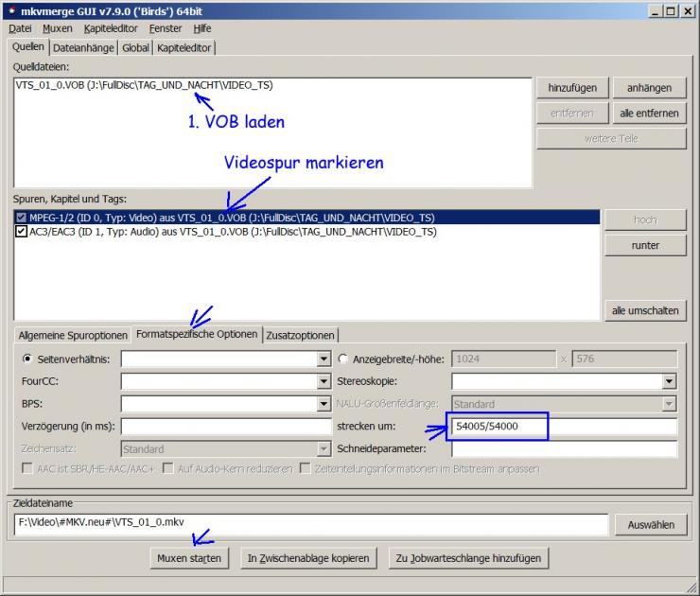Open the Zusatzoptionen tab
This screenshot has height=596, width=700.
(x=300, y=335)
